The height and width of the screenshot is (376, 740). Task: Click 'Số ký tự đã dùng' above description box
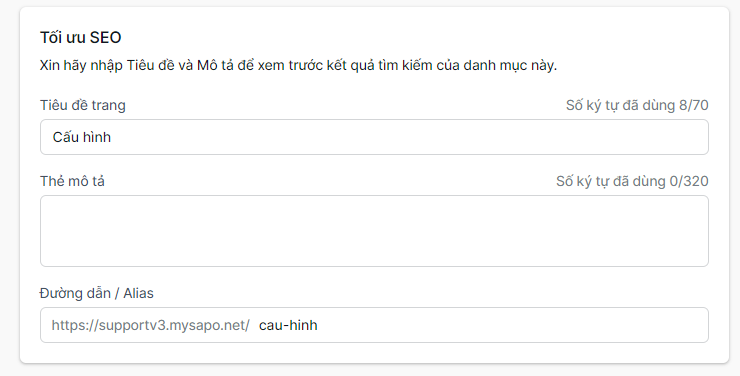(611, 181)
